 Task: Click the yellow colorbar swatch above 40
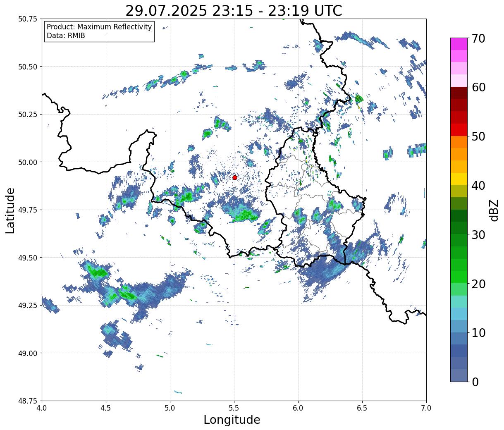(459, 179)
